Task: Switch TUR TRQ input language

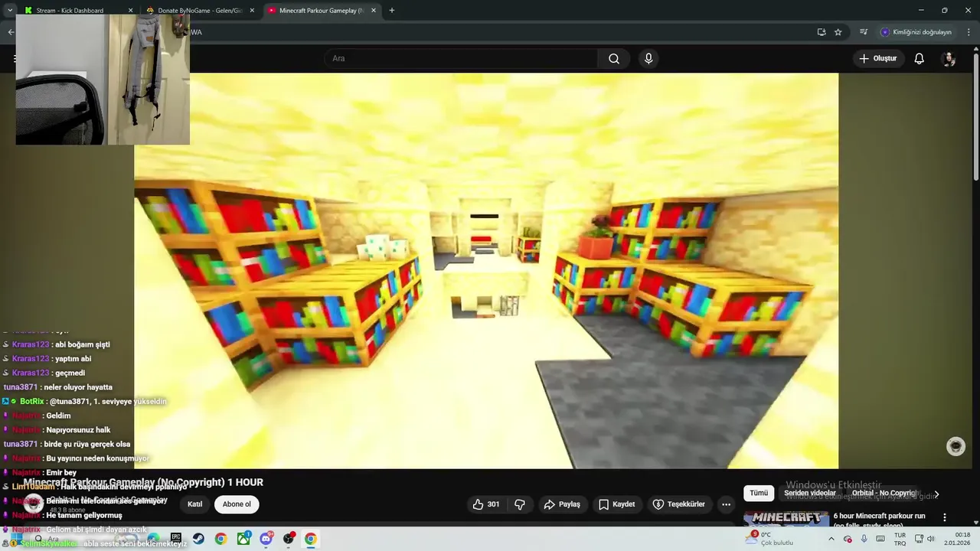Action: tap(900, 539)
